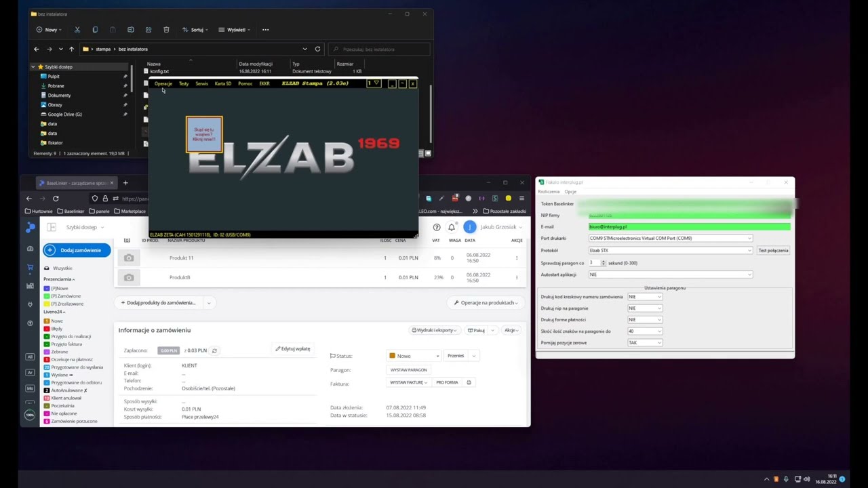Click the Rename icon in File Explorer toolbar
Screen dimensions: 868x488
(130, 30)
